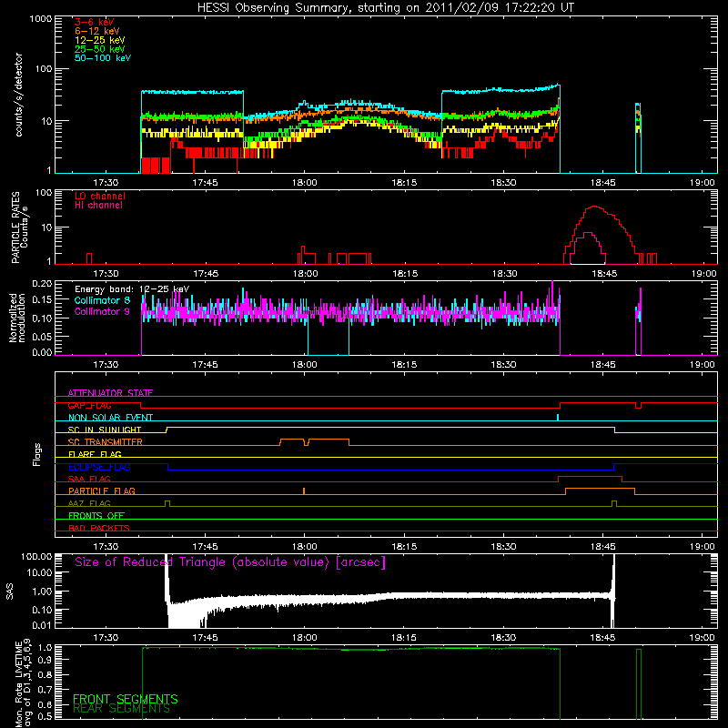This screenshot has width=728, height=728.
Task: Click the FLARE FLAG label
Action: 95,454
